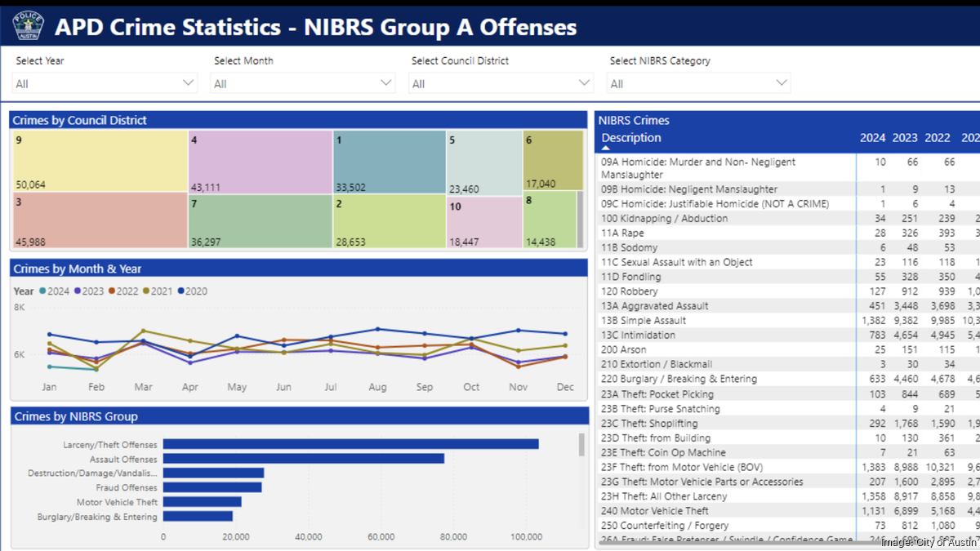Select the Larceny/Theft Offenses bar
Viewport: 980px width, 551px height.
350,444
